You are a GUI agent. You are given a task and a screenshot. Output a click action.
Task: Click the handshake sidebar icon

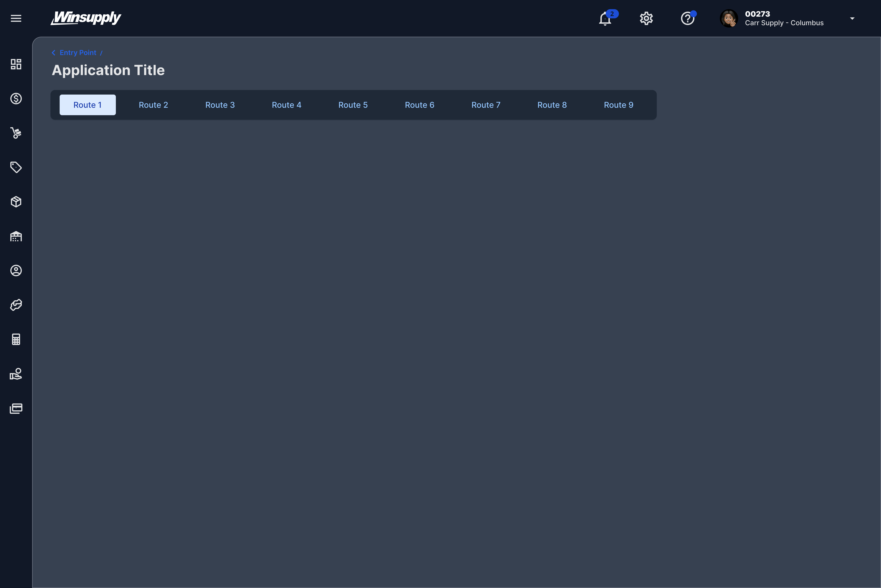[x=16, y=305]
